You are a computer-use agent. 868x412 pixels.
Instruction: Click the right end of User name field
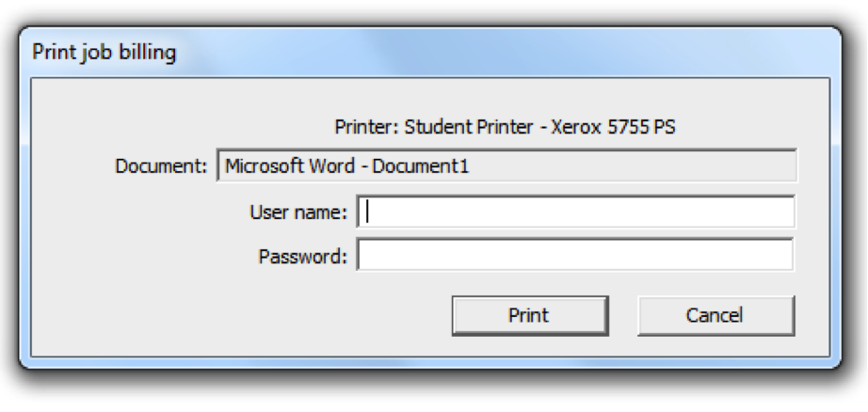pos(780,212)
